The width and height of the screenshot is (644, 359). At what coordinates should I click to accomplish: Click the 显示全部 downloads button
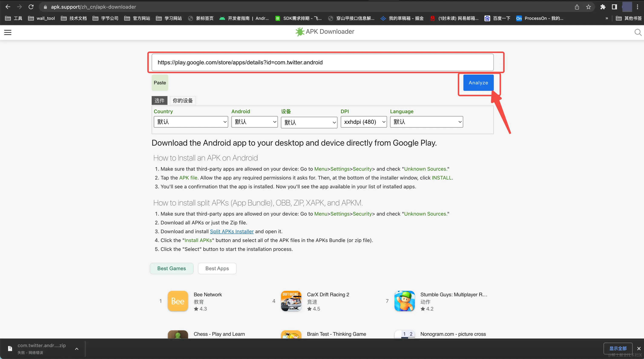(618, 349)
